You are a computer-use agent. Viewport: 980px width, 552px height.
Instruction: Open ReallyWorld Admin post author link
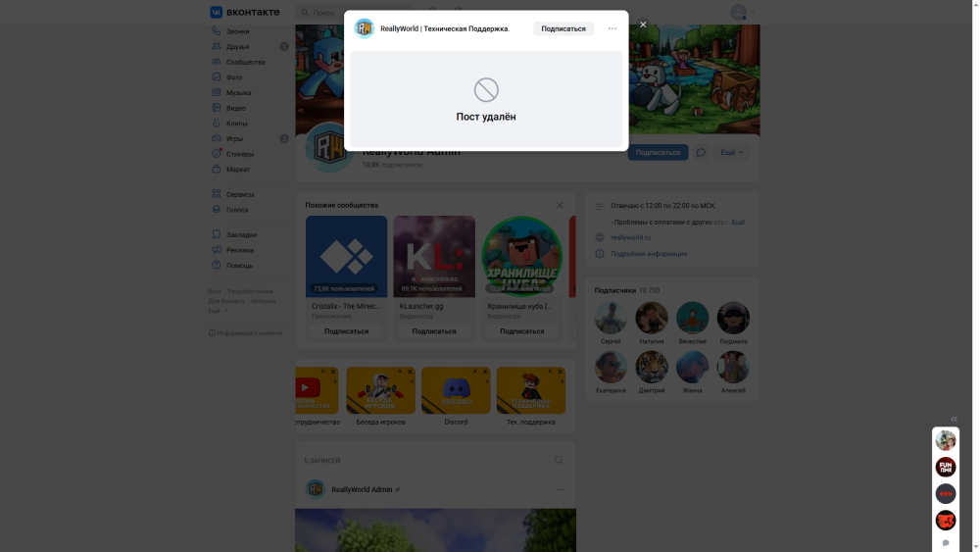point(362,489)
